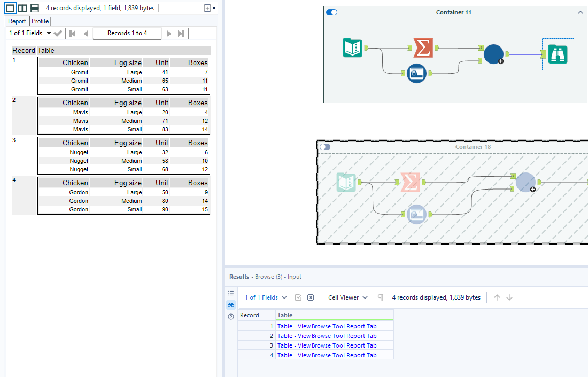Screen dimensions: 588x377
Task: Open the data binoculars view in Results sidebar
Action: point(231,305)
